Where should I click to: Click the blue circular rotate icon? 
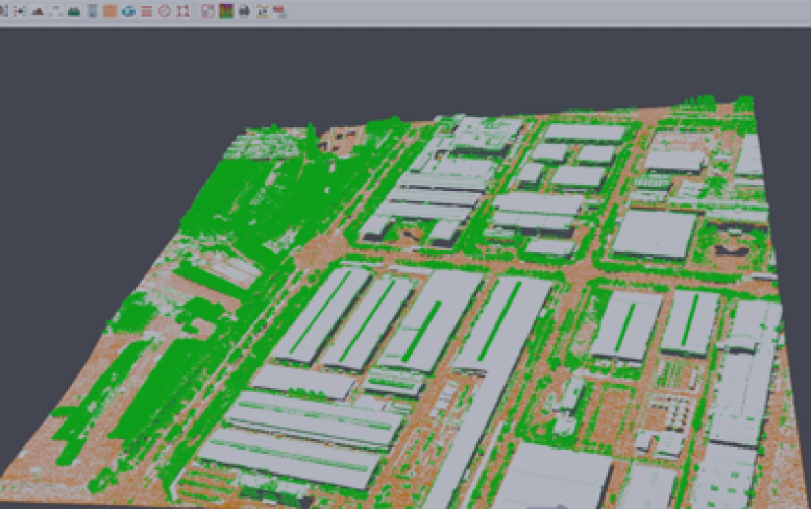click(x=128, y=12)
